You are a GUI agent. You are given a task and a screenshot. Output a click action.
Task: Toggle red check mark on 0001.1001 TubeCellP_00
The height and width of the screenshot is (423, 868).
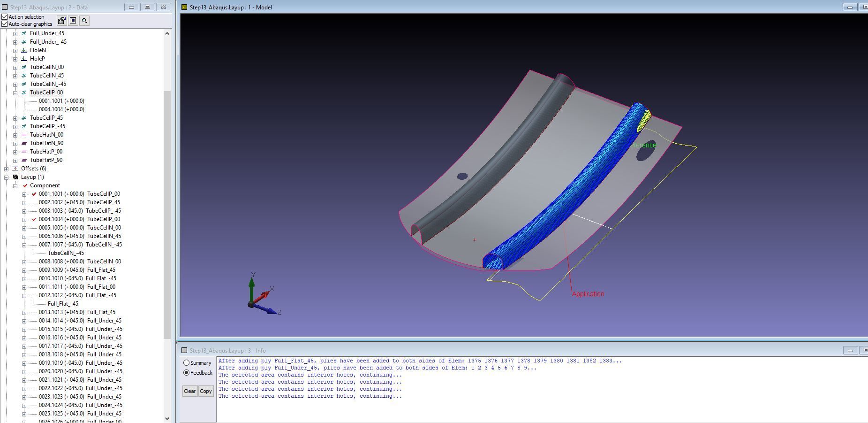[x=34, y=194]
